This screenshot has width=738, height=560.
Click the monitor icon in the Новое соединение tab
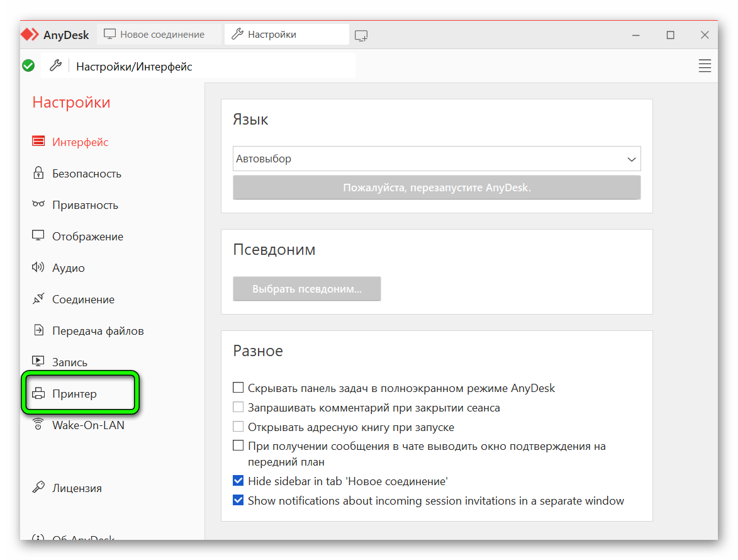point(109,34)
